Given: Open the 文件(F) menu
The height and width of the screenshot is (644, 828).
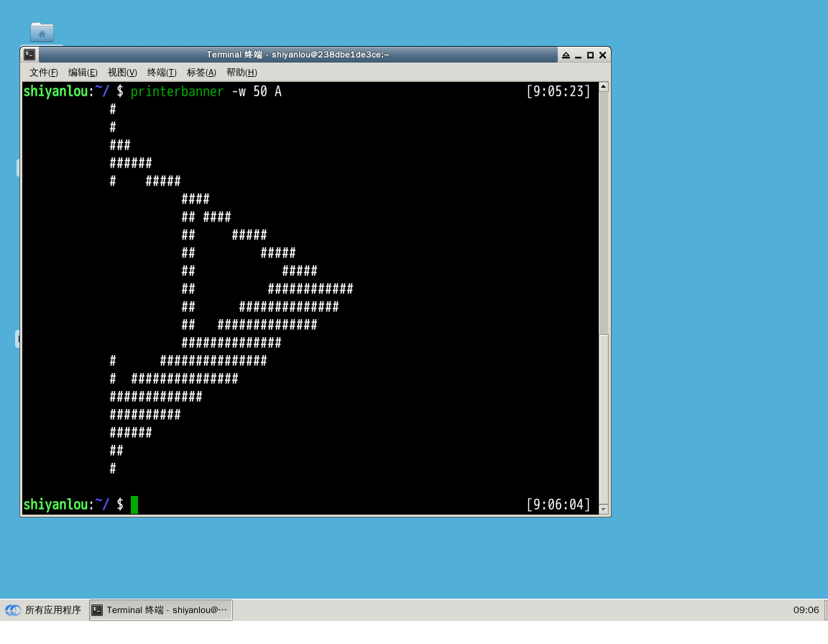Looking at the screenshot, I should click(43, 73).
